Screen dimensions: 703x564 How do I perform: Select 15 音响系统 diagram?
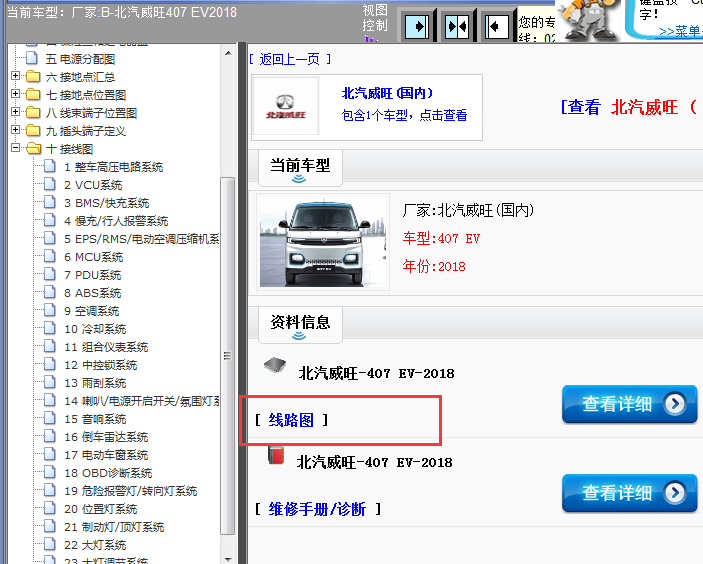pyautogui.click(x=95, y=419)
